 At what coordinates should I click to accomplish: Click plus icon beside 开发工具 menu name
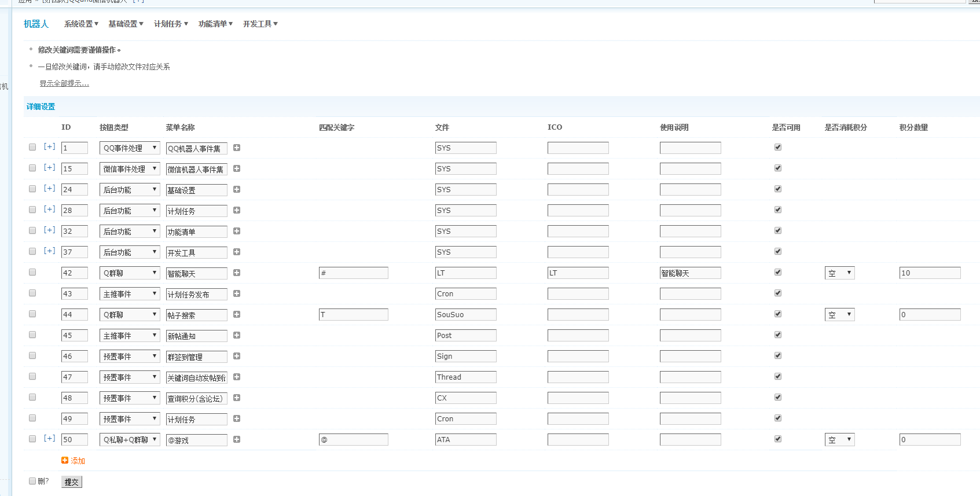237,252
